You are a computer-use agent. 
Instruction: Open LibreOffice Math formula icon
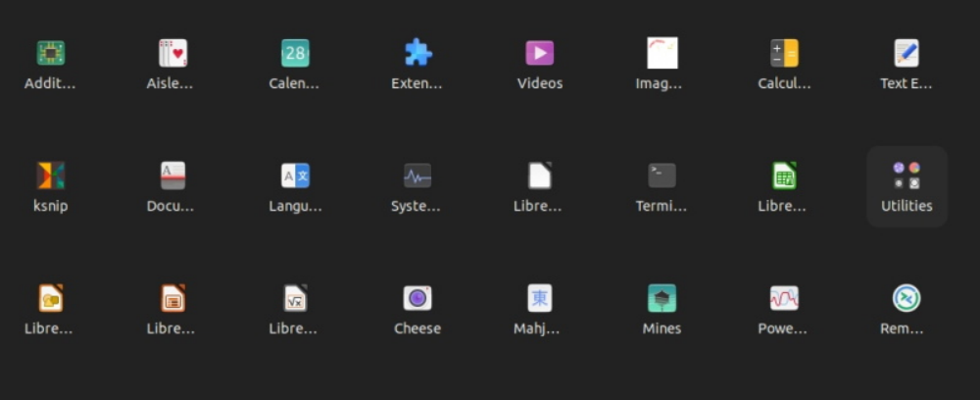(295, 298)
